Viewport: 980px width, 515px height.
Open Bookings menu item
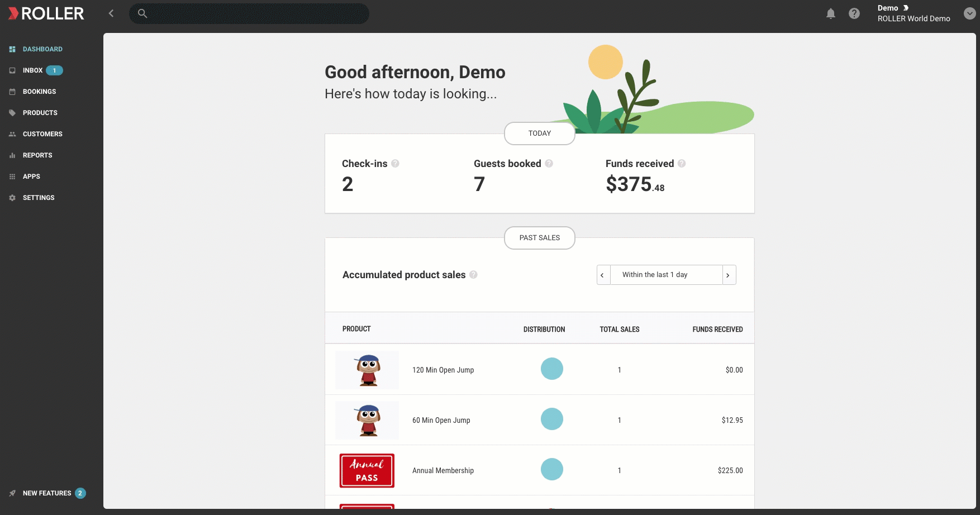(39, 92)
